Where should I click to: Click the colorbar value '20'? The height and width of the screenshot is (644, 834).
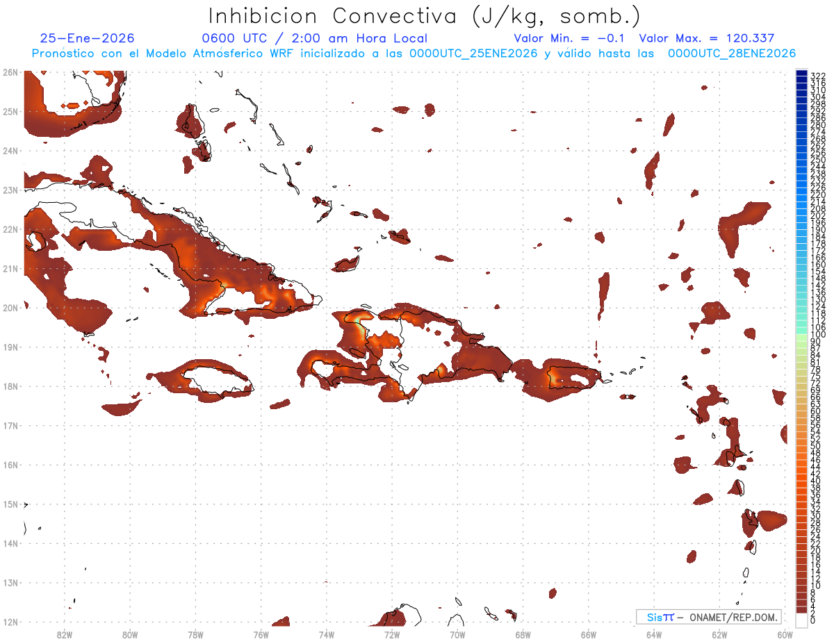(815, 551)
